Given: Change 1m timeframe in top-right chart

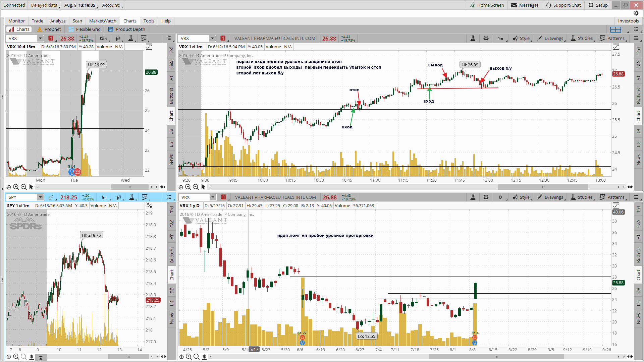Looking at the screenshot, I should (x=500, y=38).
